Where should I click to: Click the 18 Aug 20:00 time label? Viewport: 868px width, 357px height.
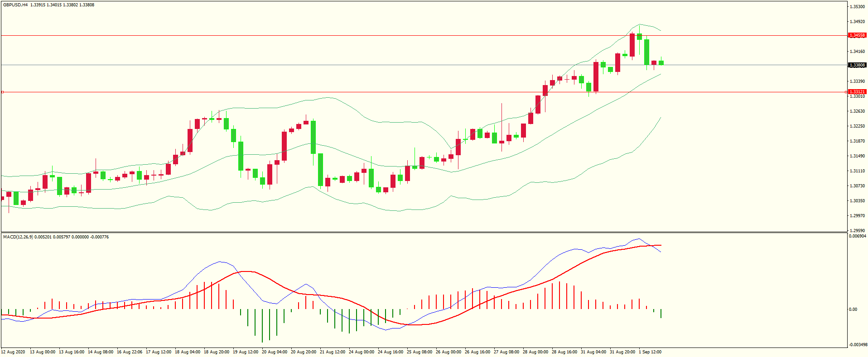(217, 352)
